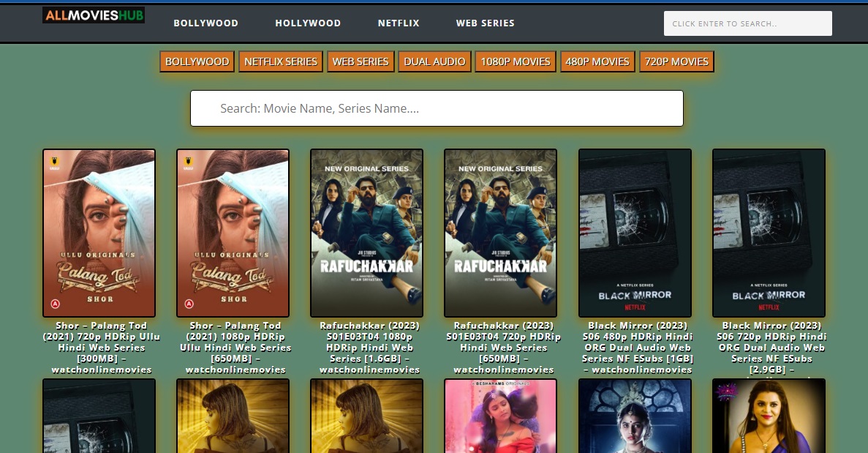Open the Black Mirror S06 480p poster
Viewport: 868px width, 453px height.
pyautogui.click(x=635, y=233)
